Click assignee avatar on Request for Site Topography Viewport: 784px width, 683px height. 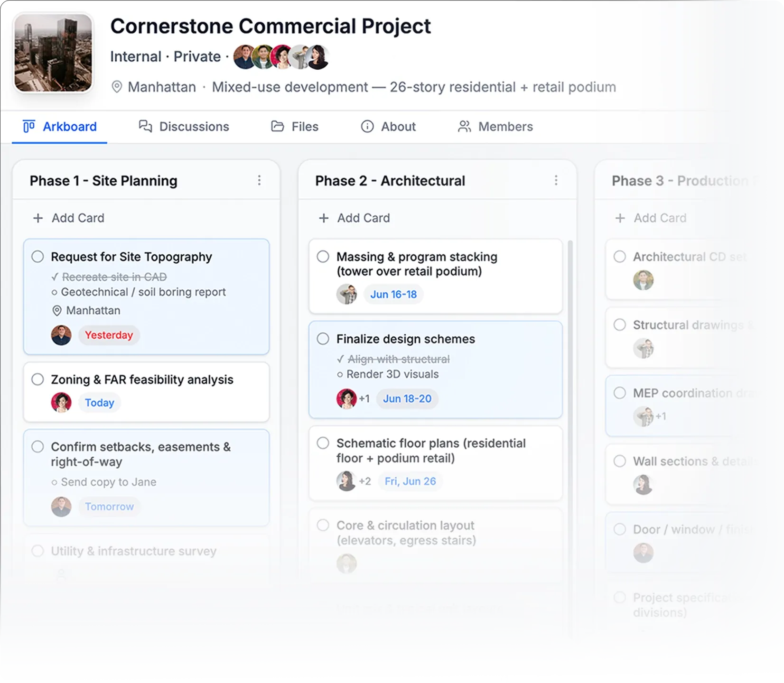pos(61,335)
